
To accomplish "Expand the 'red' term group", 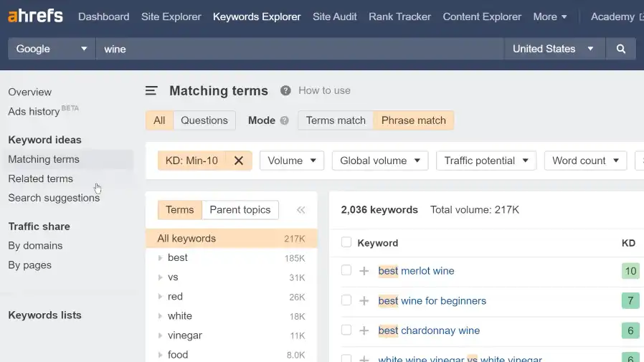I will (160, 296).
